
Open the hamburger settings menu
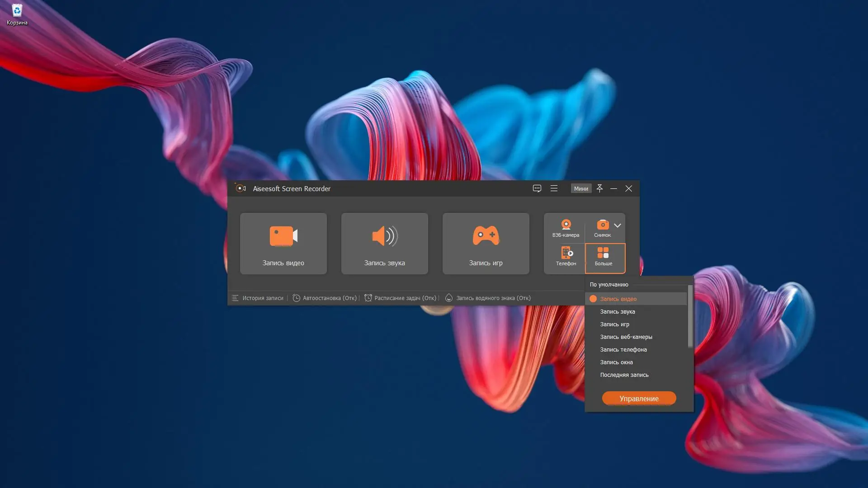click(554, 188)
